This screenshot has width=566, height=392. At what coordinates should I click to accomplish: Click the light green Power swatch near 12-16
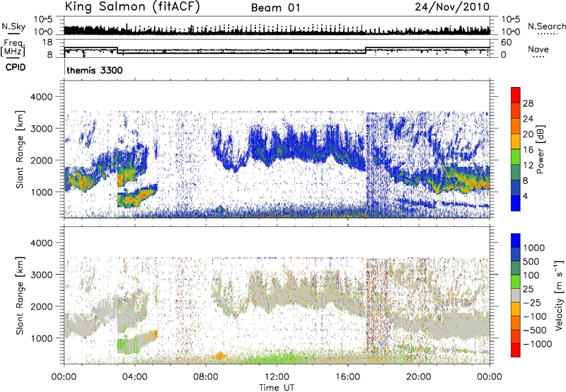point(516,156)
